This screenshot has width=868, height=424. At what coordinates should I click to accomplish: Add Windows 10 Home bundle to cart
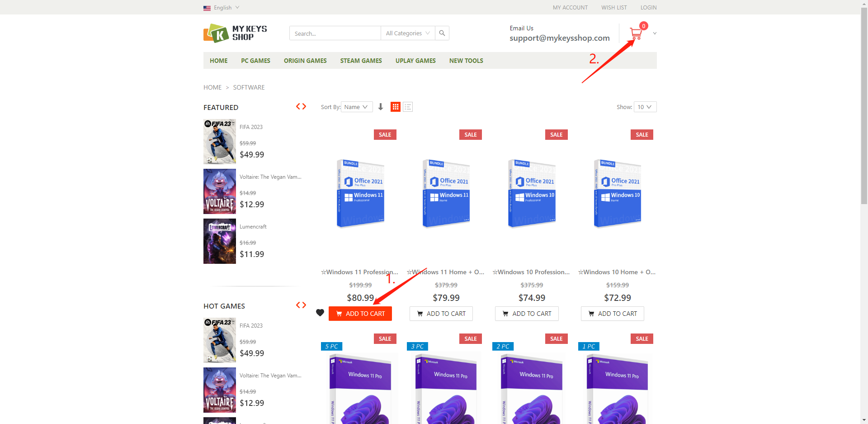pyautogui.click(x=612, y=314)
